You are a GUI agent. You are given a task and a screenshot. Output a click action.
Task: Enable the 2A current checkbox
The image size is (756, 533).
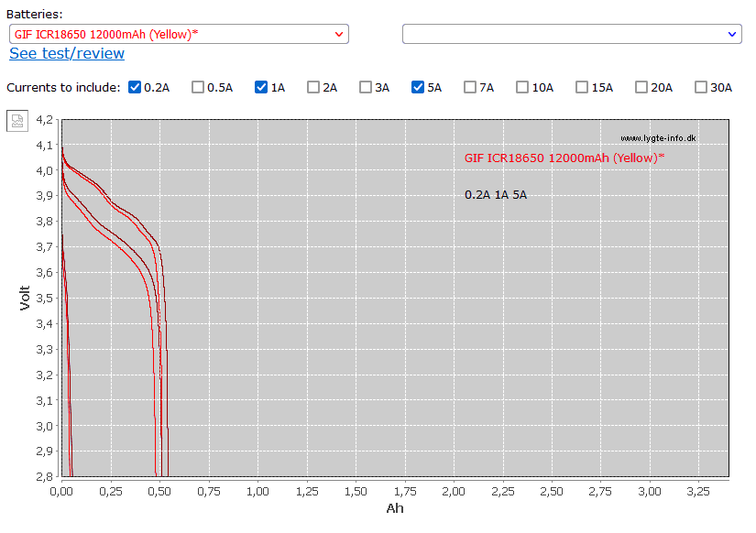[x=313, y=87]
